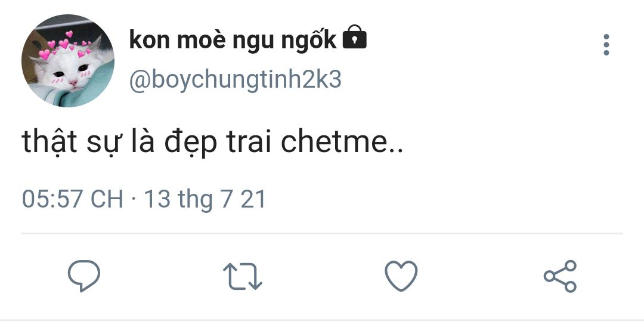Open the share icon for this tweet

[x=560, y=276]
